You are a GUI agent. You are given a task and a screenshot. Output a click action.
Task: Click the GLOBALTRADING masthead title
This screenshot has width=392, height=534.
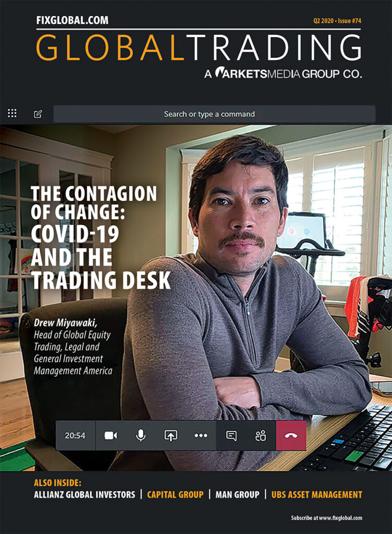pyautogui.click(x=199, y=48)
